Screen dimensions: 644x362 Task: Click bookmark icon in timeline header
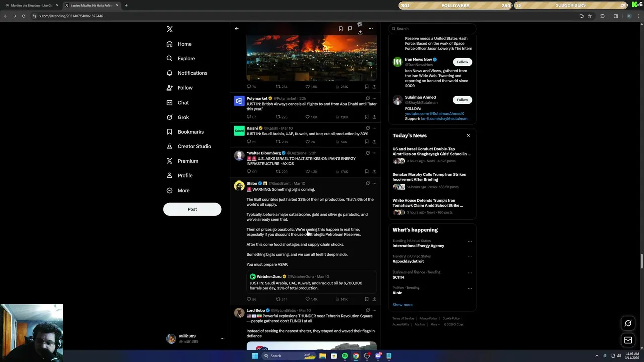[341, 29]
